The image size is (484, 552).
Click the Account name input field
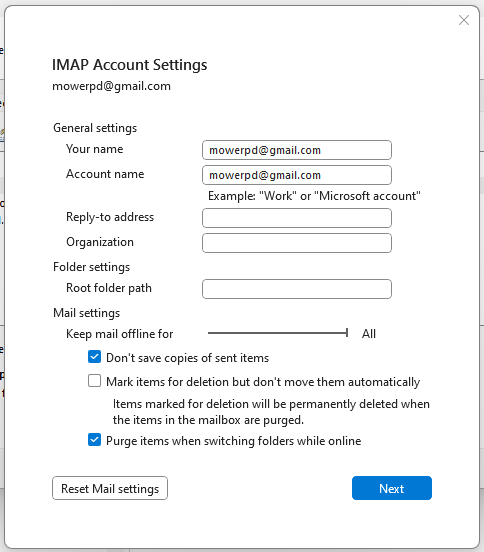point(297,175)
